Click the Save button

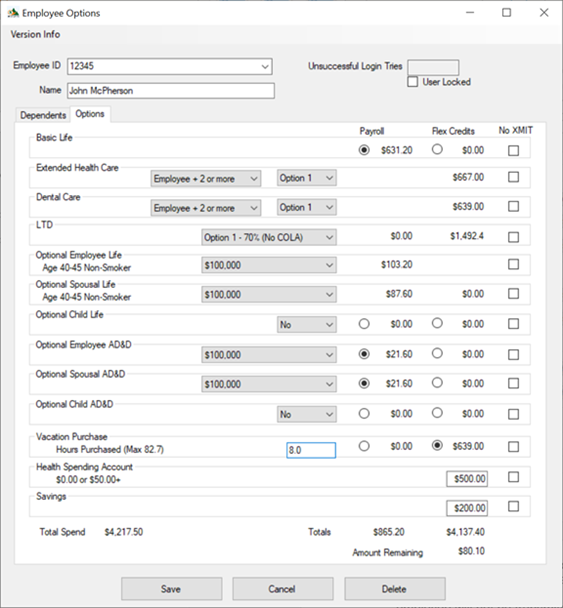(171, 589)
